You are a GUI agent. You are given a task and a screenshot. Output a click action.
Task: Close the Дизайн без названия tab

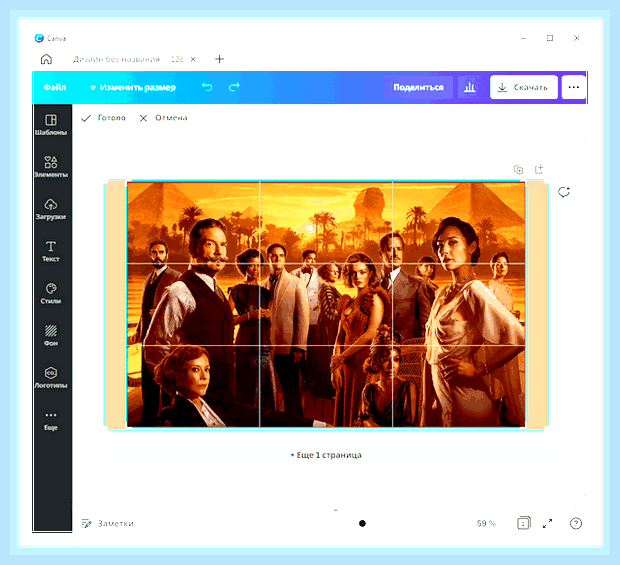point(193,59)
